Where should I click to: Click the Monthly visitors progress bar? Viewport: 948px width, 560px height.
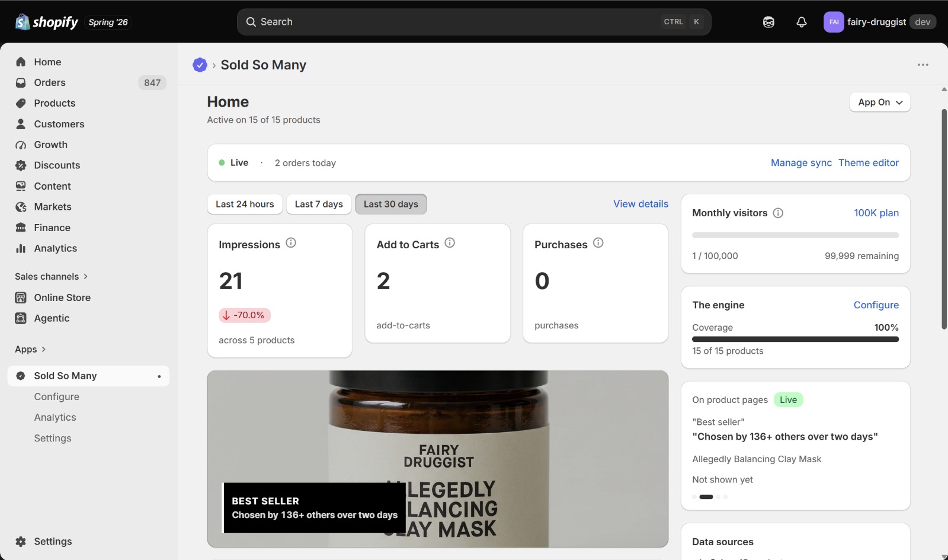coord(795,235)
